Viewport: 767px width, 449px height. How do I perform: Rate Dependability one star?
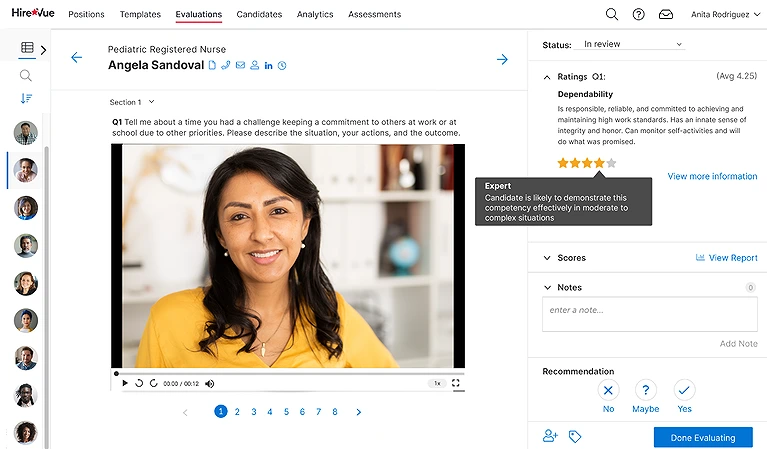563,163
